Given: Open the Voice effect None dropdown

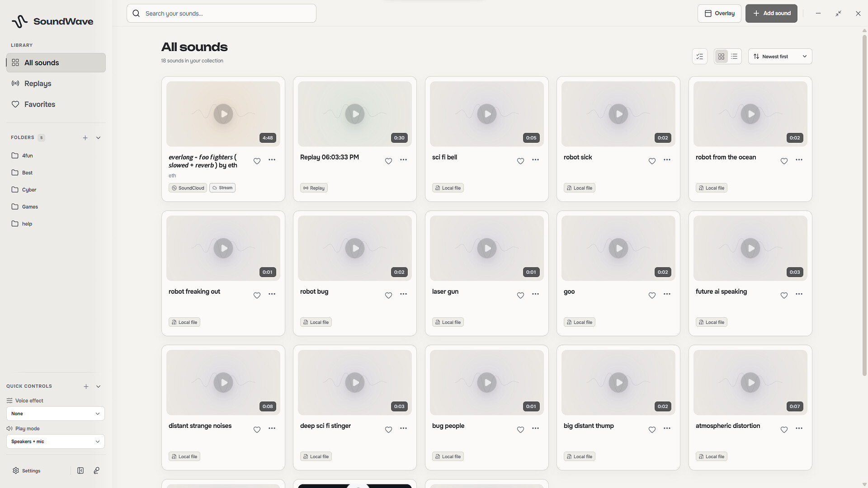Looking at the screenshot, I should point(56,413).
